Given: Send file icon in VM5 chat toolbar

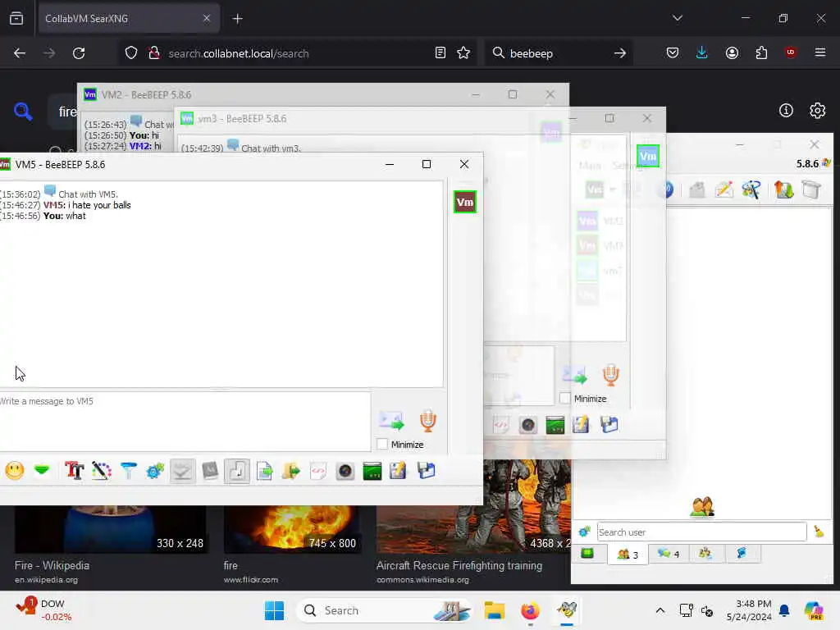Looking at the screenshot, I should coord(265,471).
